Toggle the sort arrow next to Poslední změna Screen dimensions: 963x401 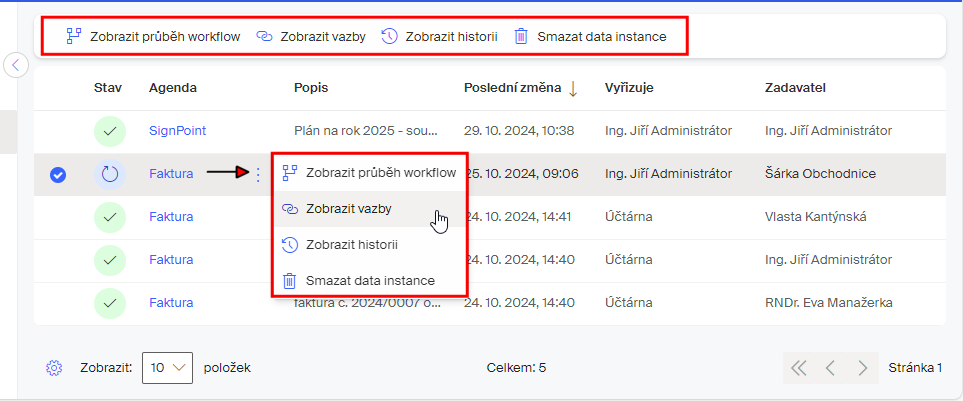tap(573, 88)
